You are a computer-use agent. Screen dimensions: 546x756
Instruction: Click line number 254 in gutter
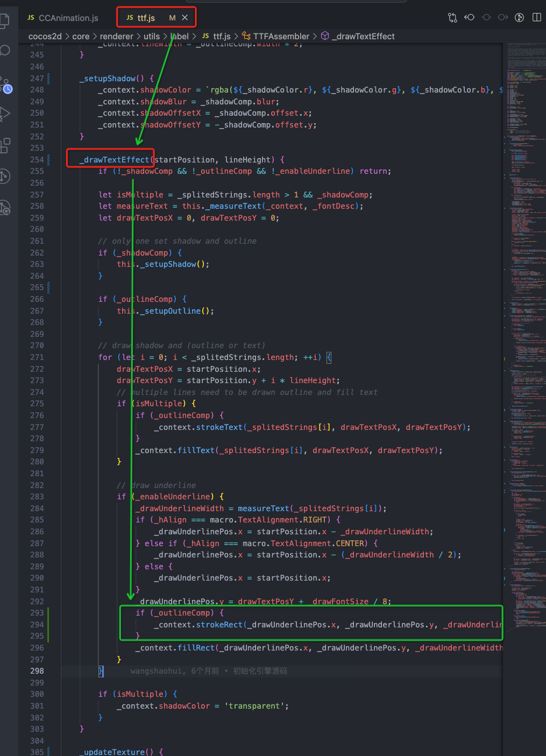[x=37, y=160]
